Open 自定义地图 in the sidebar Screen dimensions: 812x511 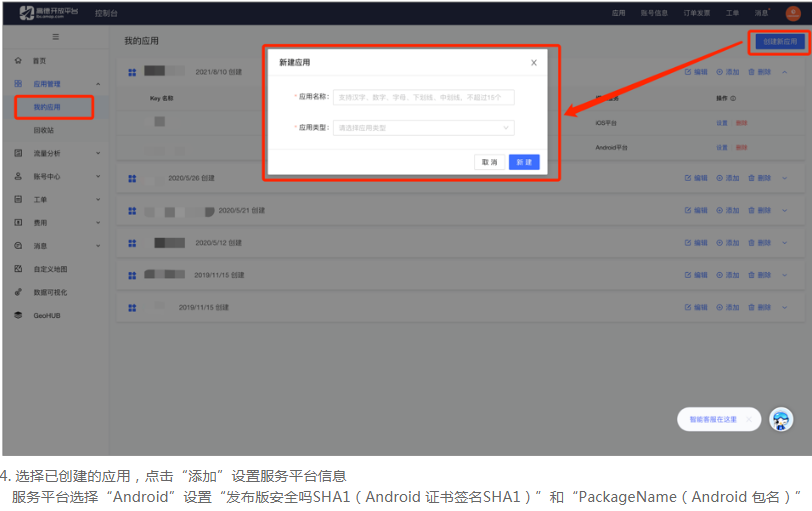(50, 269)
